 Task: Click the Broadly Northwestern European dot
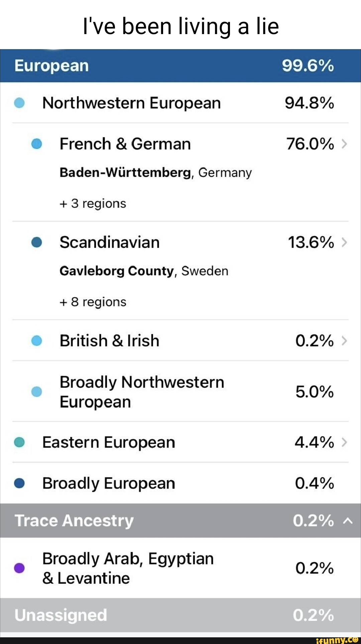coord(36,391)
